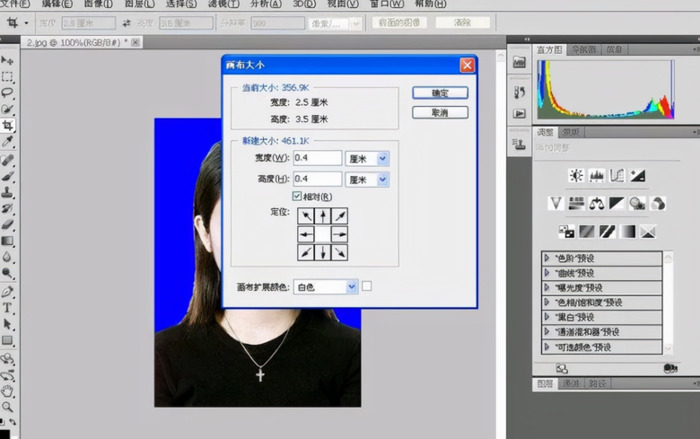Viewport: 700px width, 439px height.
Task: Add a Curves adjustment
Action: (x=617, y=176)
